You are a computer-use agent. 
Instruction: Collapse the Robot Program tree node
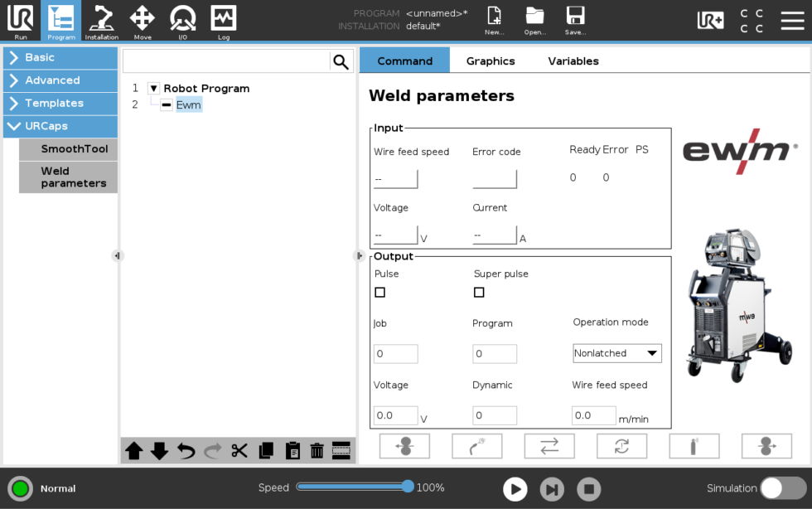pos(153,89)
